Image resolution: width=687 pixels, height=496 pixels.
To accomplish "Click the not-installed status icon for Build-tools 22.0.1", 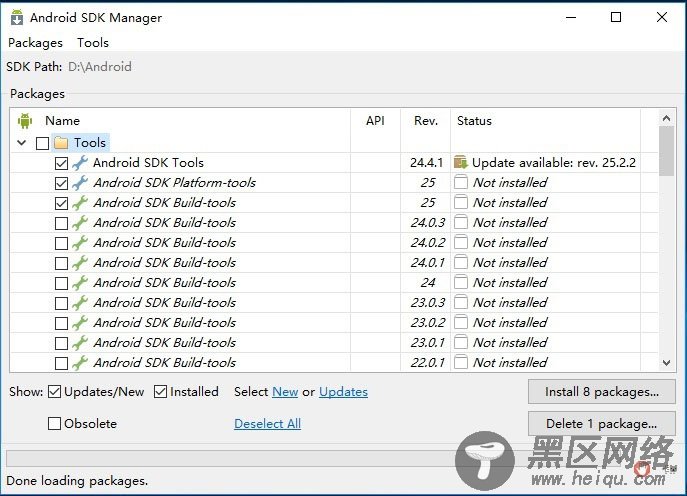I will [460, 362].
